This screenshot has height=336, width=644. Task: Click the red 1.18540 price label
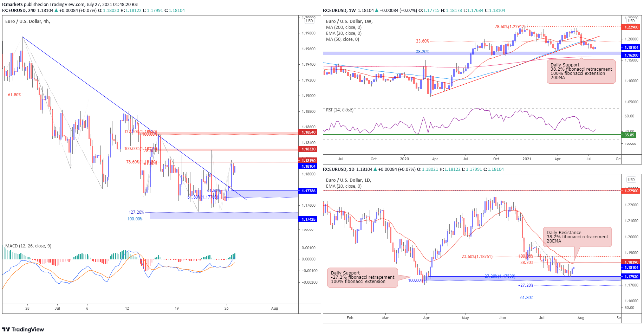click(308, 132)
